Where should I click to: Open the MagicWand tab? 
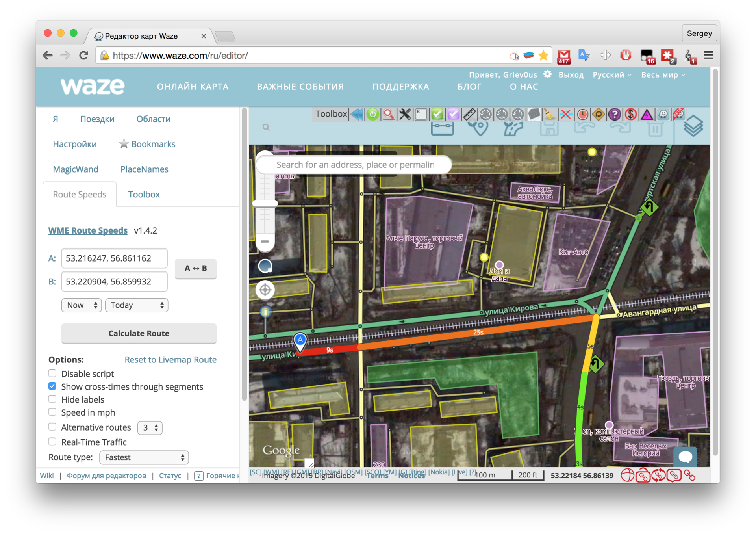click(x=76, y=169)
